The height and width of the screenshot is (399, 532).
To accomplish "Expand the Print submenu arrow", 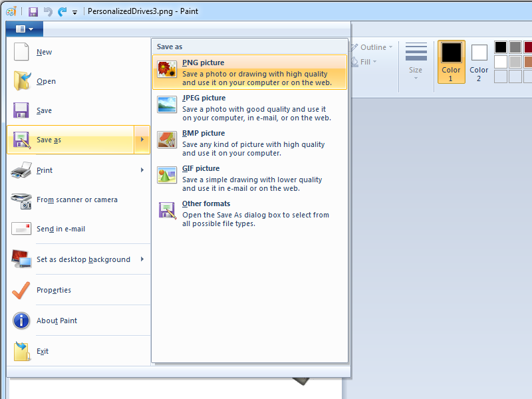I will click(x=142, y=170).
